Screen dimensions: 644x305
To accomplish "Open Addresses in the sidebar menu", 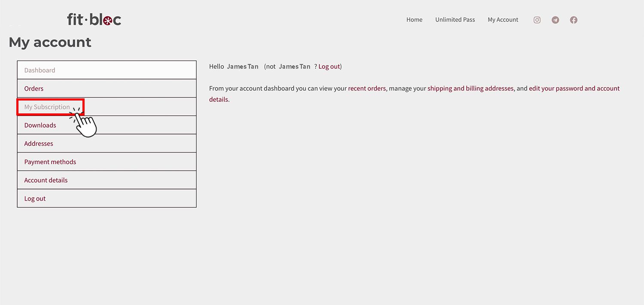I will coord(39,143).
